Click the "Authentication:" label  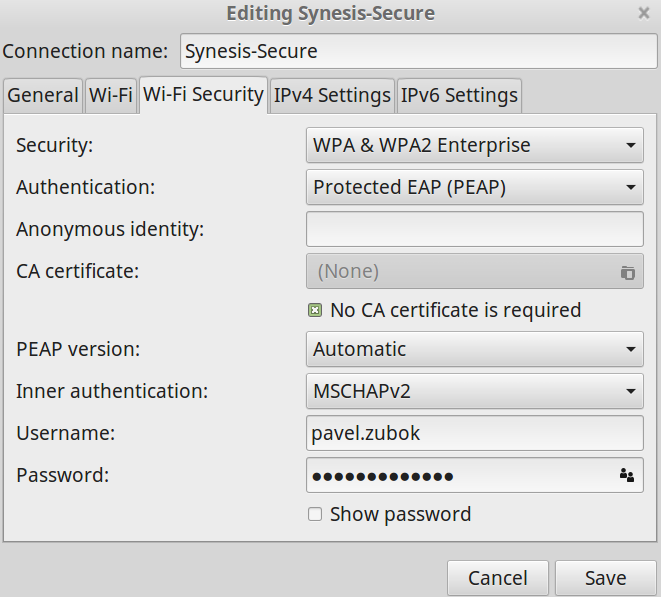point(86,187)
